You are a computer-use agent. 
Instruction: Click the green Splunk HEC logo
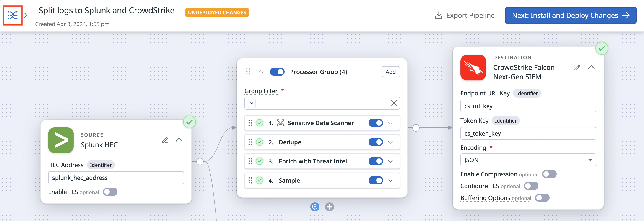[x=61, y=140]
